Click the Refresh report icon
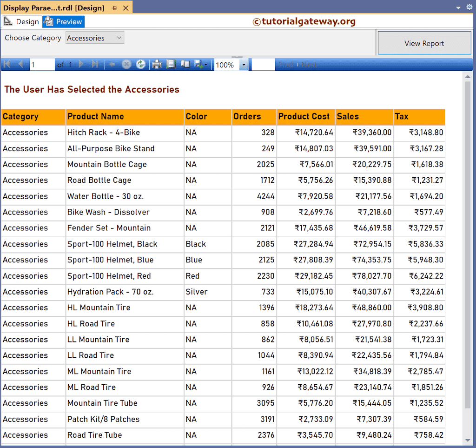476x448 pixels. coord(140,64)
